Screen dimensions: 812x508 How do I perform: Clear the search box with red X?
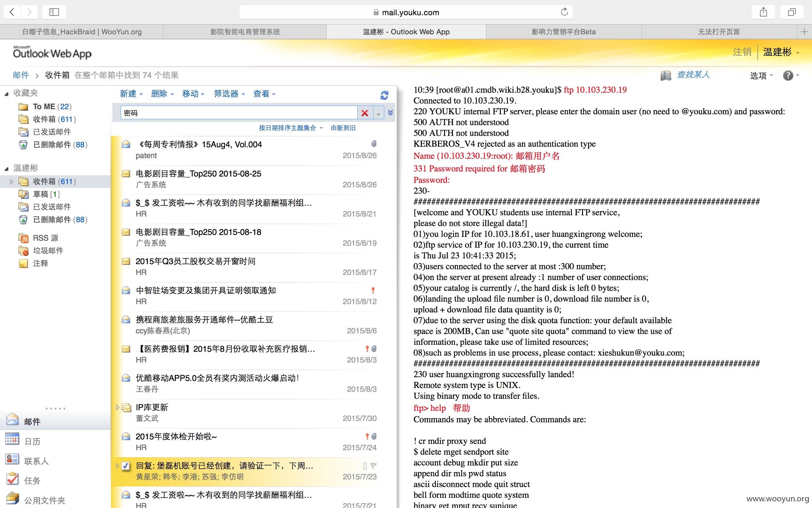365,113
